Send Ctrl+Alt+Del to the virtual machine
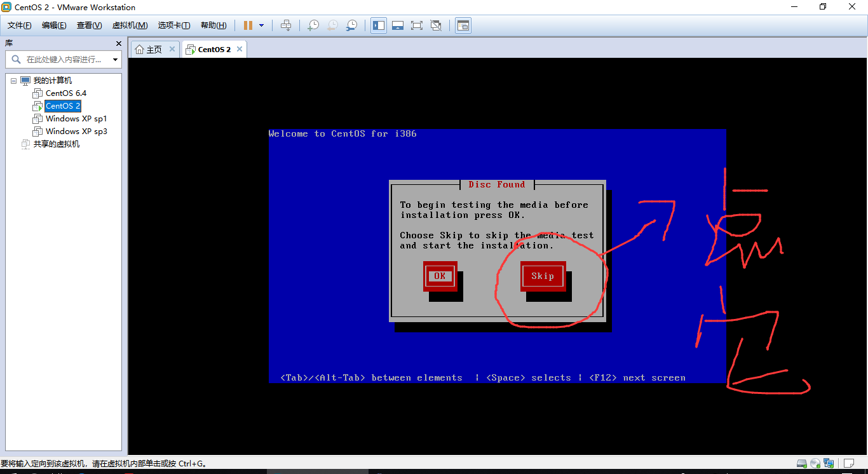This screenshot has width=868, height=474. tap(286, 25)
